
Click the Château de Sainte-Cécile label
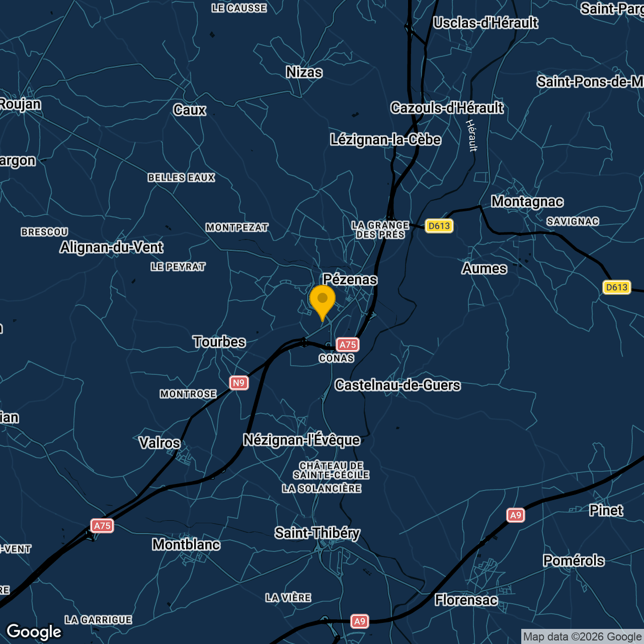pos(332,470)
